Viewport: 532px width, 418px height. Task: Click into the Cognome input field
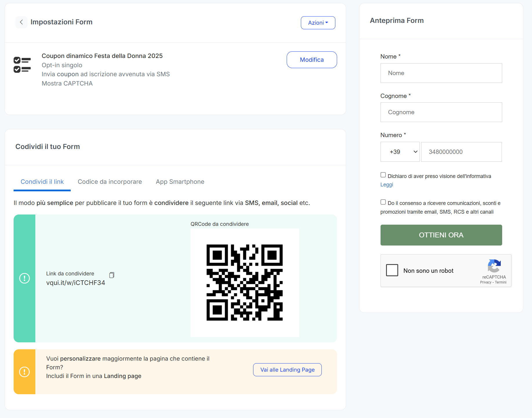coord(441,112)
